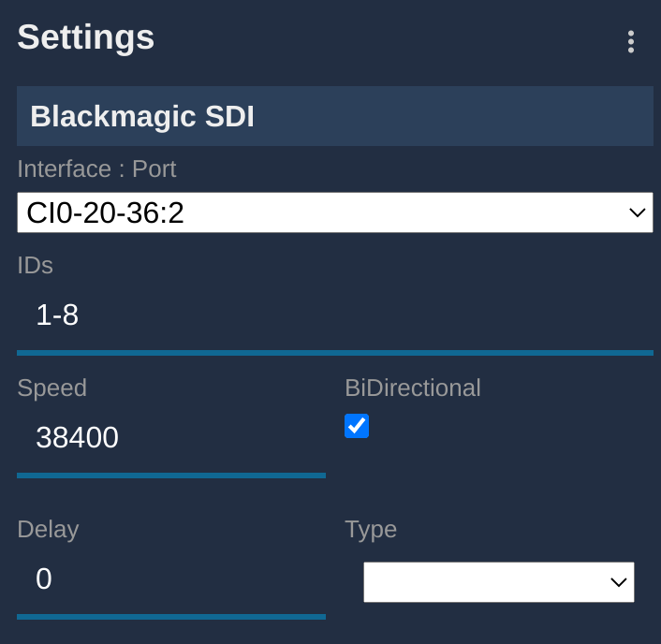Select the Delay input field
Image resolution: width=661 pixels, height=644 pixels.
pos(171,579)
